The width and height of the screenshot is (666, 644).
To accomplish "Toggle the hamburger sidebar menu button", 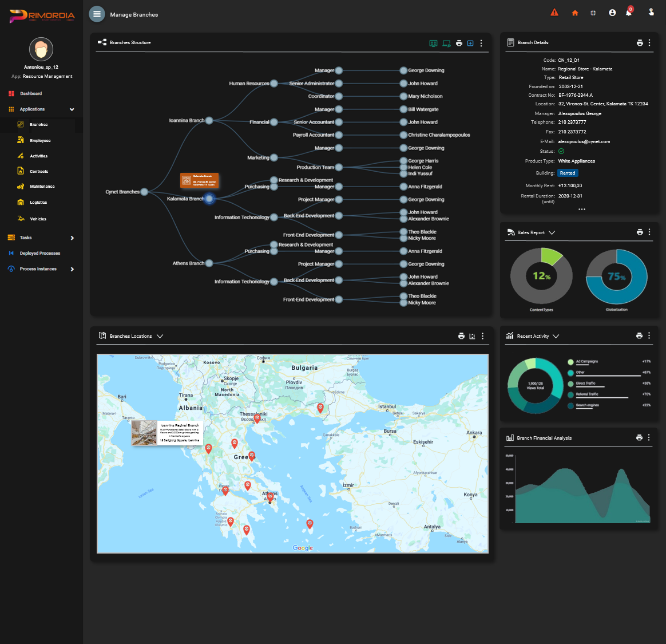I will click(97, 14).
